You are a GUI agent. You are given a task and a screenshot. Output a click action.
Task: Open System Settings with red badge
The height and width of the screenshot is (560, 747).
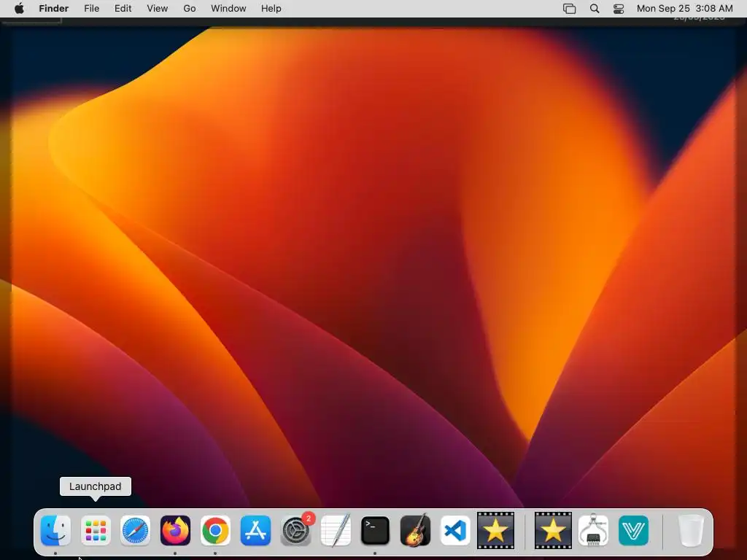296,531
